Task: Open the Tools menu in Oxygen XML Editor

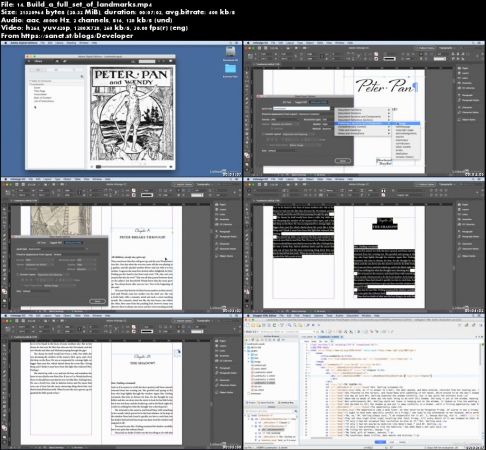Action: [x=330, y=315]
